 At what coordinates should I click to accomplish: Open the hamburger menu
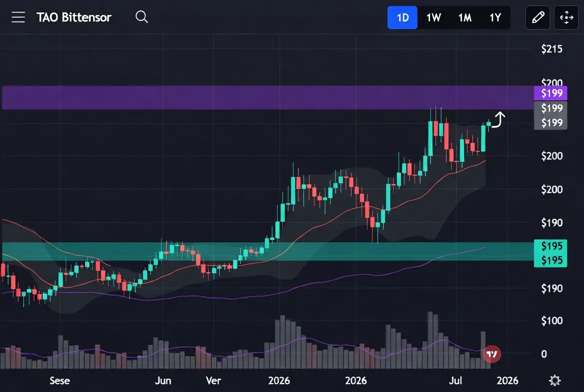tap(18, 17)
